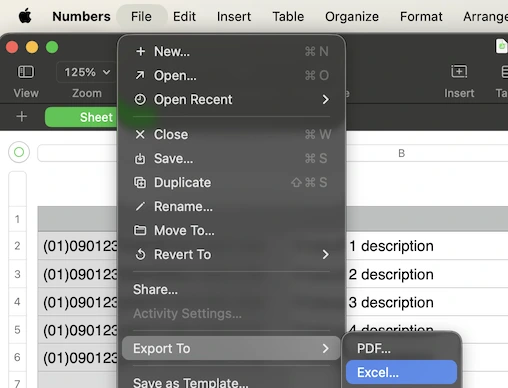Image resolution: width=508 pixels, height=388 pixels.
Task: Select row 5 header
Action: tap(17, 330)
